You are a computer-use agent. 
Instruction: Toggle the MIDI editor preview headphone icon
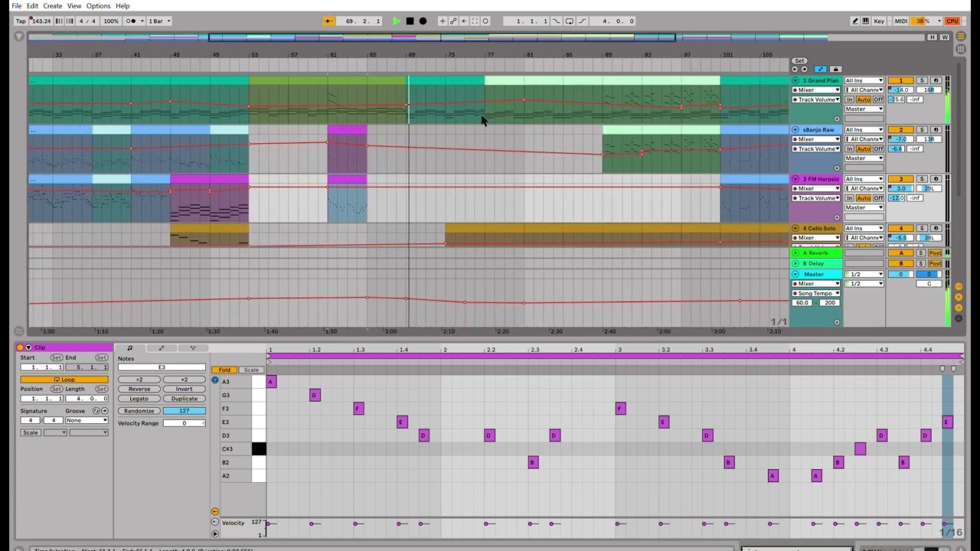pyautogui.click(x=215, y=380)
